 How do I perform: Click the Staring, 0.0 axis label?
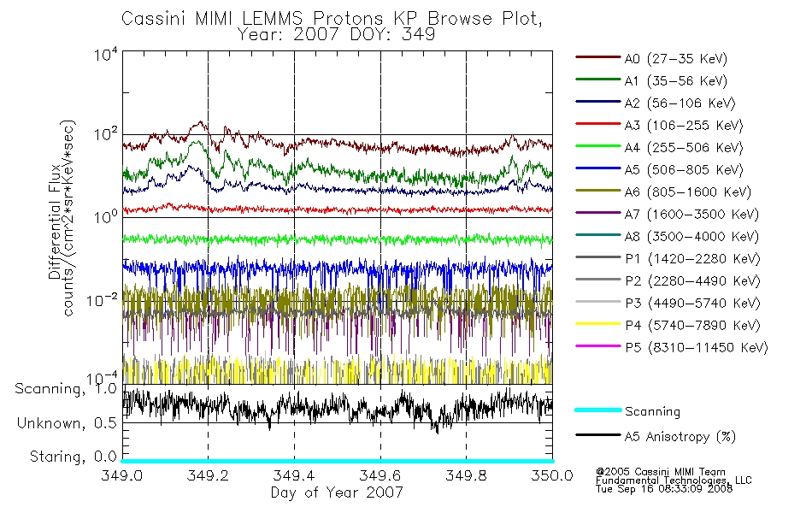(x=74, y=457)
